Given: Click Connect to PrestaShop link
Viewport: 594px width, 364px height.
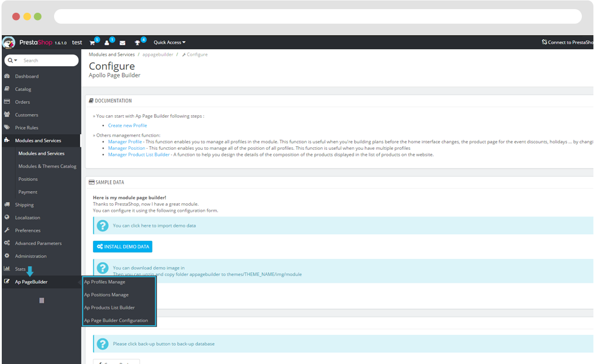Looking at the screenshot, I should pos(567,42).
